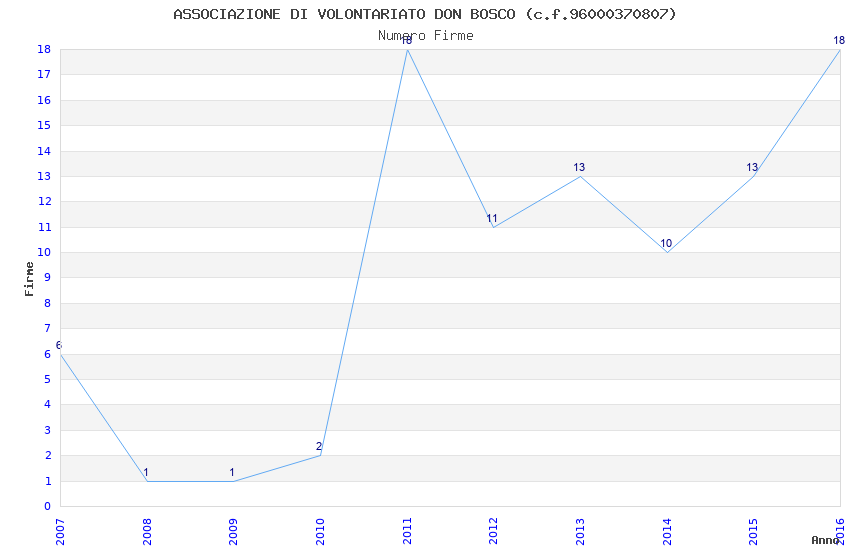This screenshot has width=850, height=550.
Task: Click y-axis tick value 18
Action: (x=44, y=49)
